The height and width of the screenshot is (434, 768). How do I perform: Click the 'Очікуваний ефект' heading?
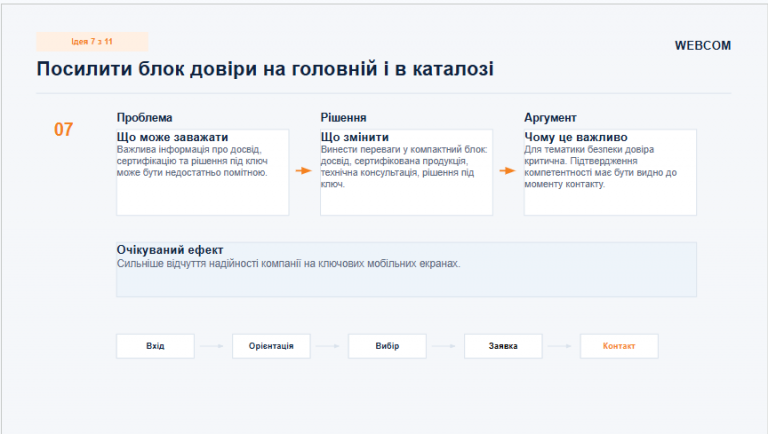(170, 250)
